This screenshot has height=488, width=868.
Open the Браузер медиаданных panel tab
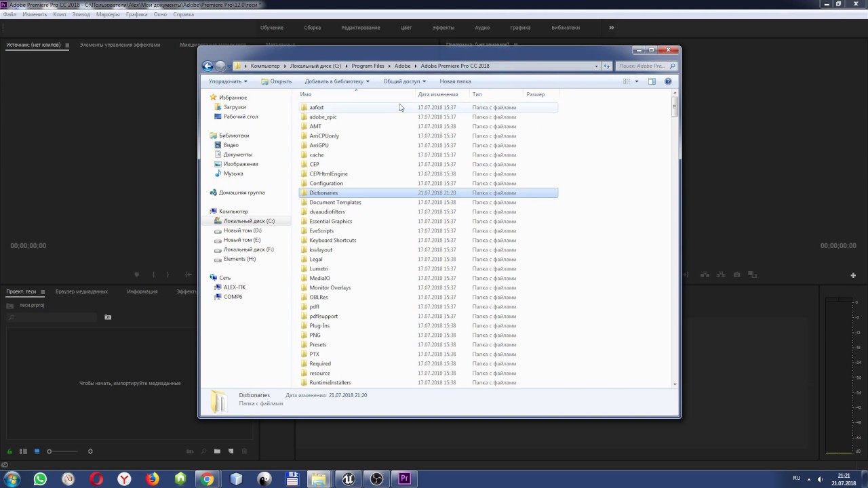pyautogui.click(x=81, y=291)
